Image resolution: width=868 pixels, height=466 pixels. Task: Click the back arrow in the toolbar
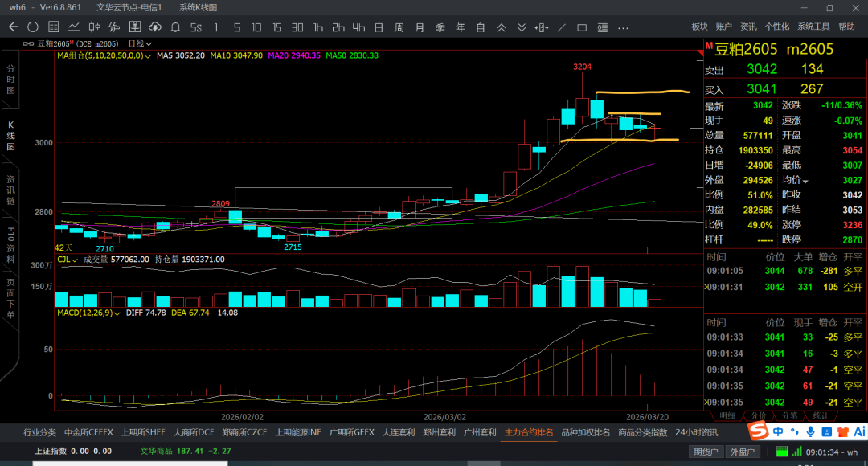(x=14, y=27)
